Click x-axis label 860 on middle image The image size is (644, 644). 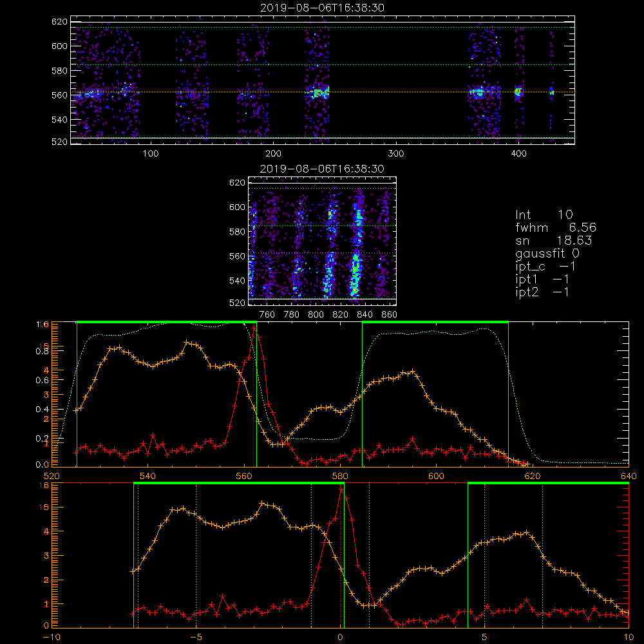click(x=390, y=315)
